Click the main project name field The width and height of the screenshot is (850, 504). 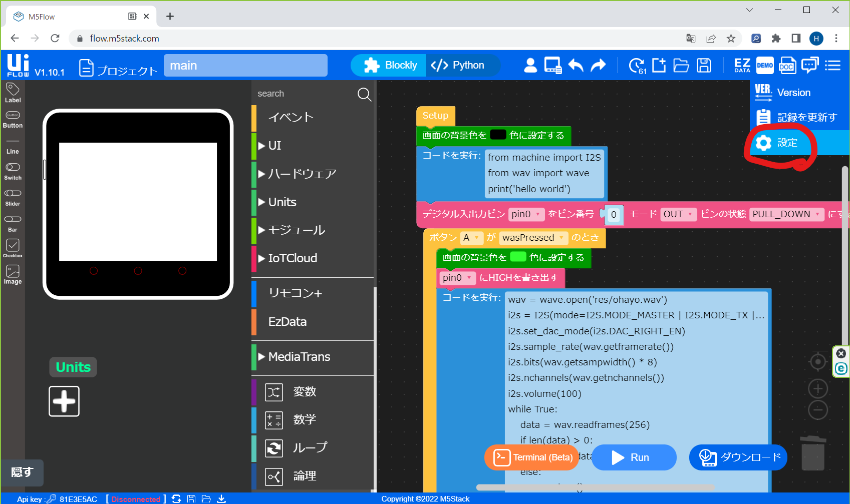[x=245, y=66]
